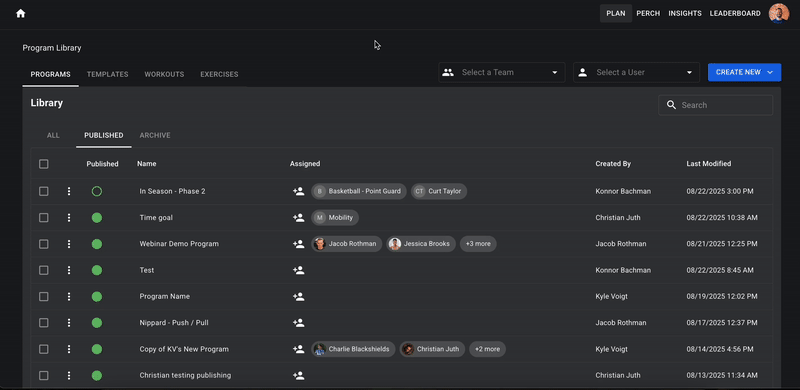Toggle published status of In Season - Phase 2
This screenshot has width=800, height=390.
pos(97,191)
